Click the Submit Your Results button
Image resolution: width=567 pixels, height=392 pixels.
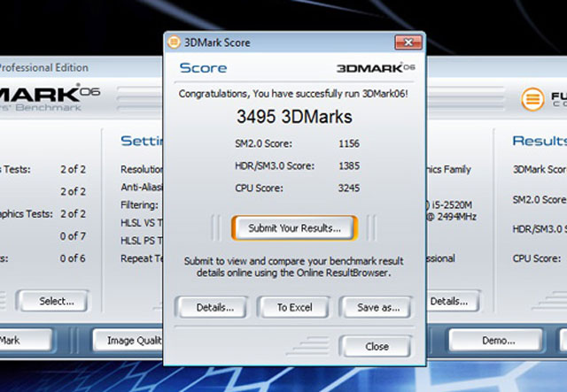pyautogui.click(x=294, y=228)
